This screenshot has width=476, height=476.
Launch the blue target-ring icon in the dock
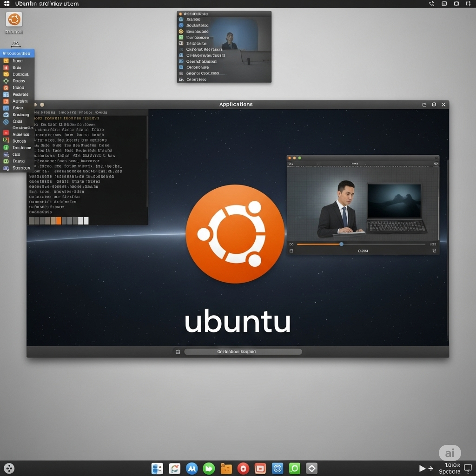point(278,469)
